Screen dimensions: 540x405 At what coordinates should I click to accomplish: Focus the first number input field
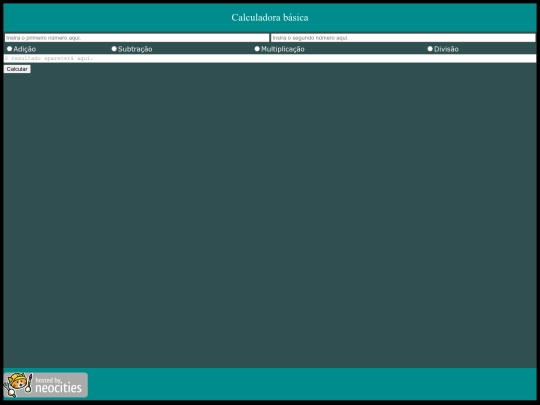click(137, 38)
